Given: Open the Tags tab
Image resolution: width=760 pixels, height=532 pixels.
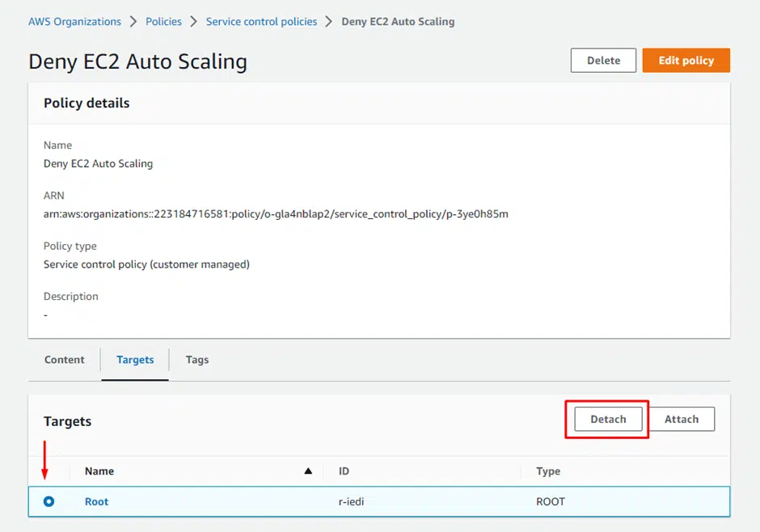Looking at the screenshot, I should tap(197, 360).
